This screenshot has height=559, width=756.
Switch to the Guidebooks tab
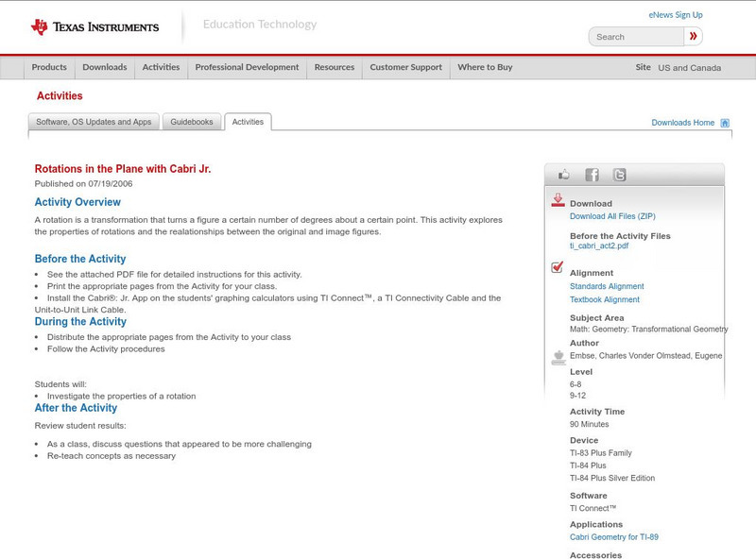pos(193,122)
